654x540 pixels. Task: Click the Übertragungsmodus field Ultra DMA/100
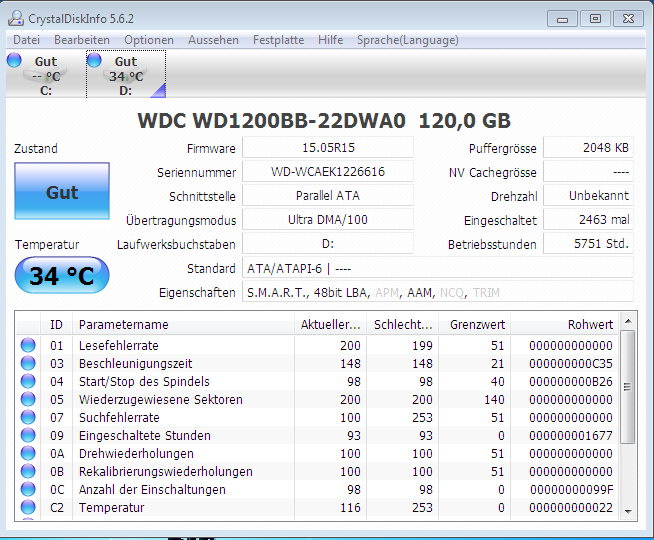tap(328, 220)
